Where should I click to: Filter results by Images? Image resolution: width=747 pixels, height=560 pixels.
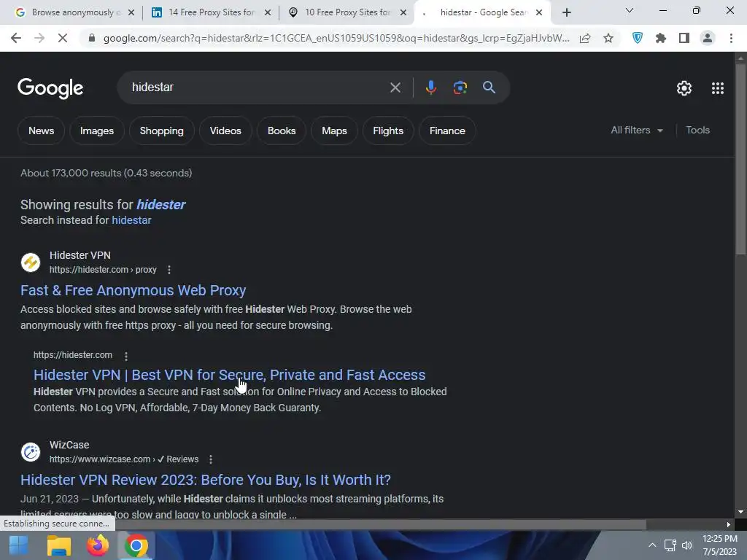97,131
